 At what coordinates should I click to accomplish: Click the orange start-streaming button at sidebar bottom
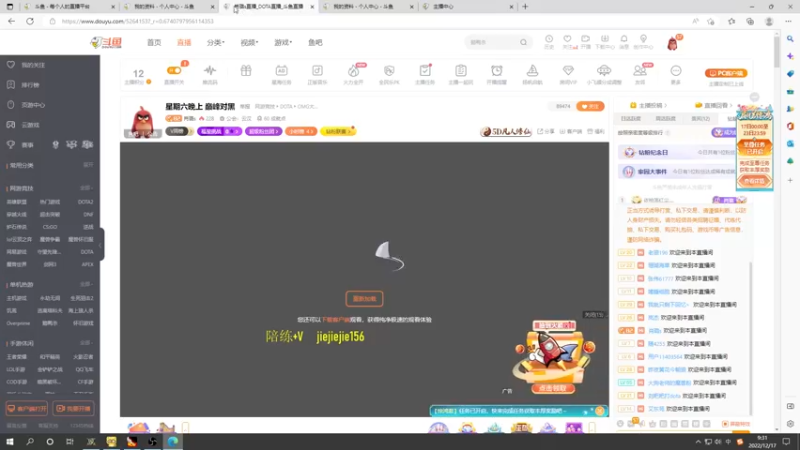pos(73,409)
